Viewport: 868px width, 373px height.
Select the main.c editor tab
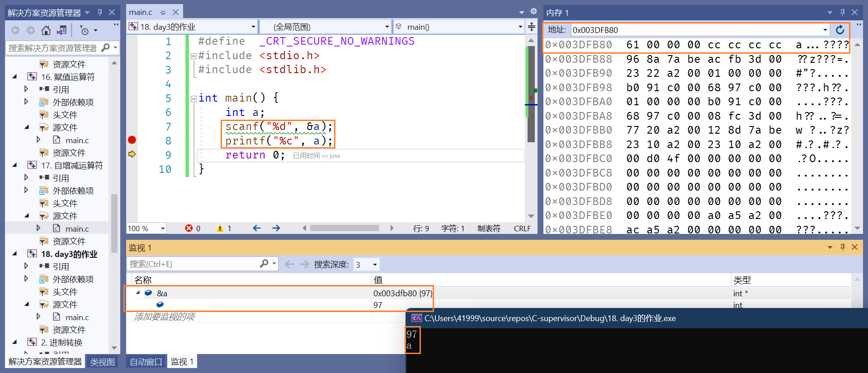tap(141, 12)
